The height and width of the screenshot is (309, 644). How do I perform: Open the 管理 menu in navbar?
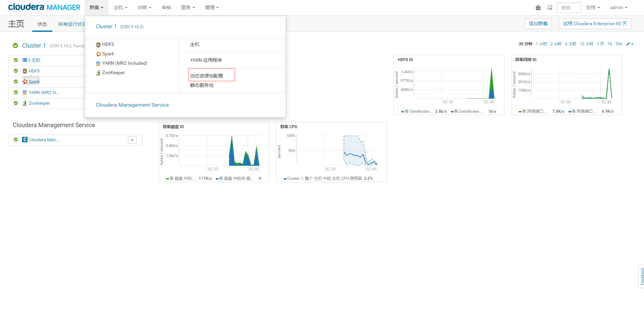click(x=212, y=7)
